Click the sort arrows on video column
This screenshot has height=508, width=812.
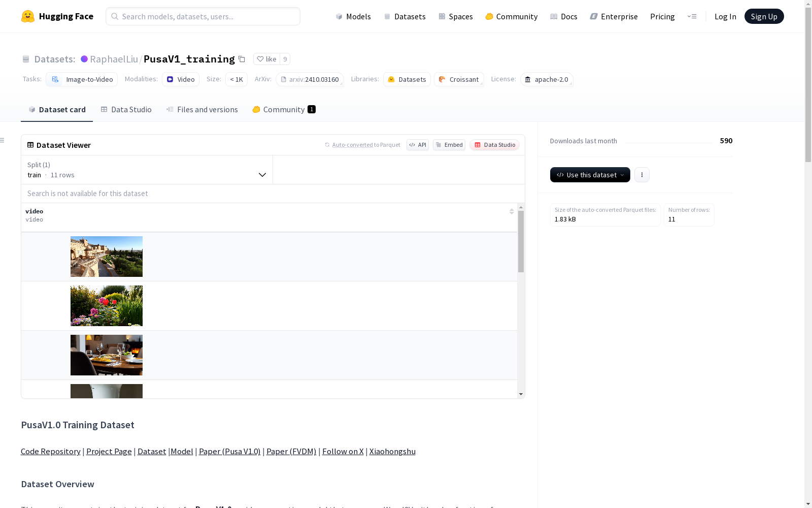[x=512, y=211]
